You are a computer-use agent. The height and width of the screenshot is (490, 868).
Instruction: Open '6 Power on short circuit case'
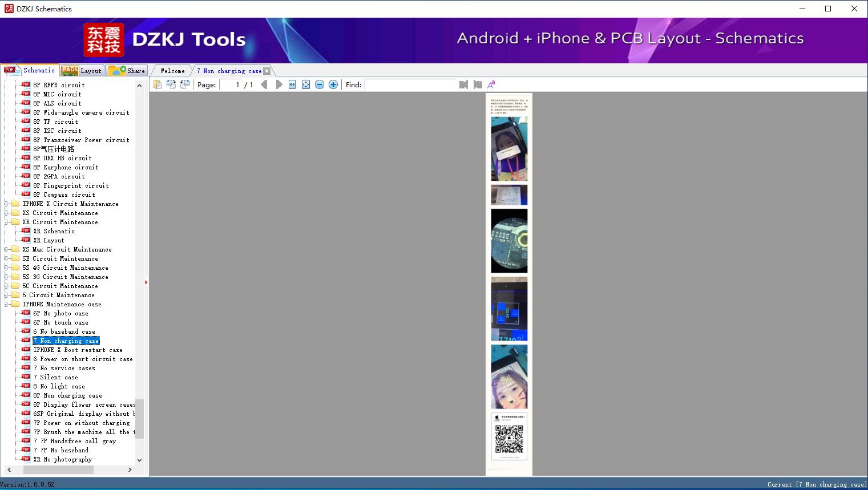[x=83, y=359]
